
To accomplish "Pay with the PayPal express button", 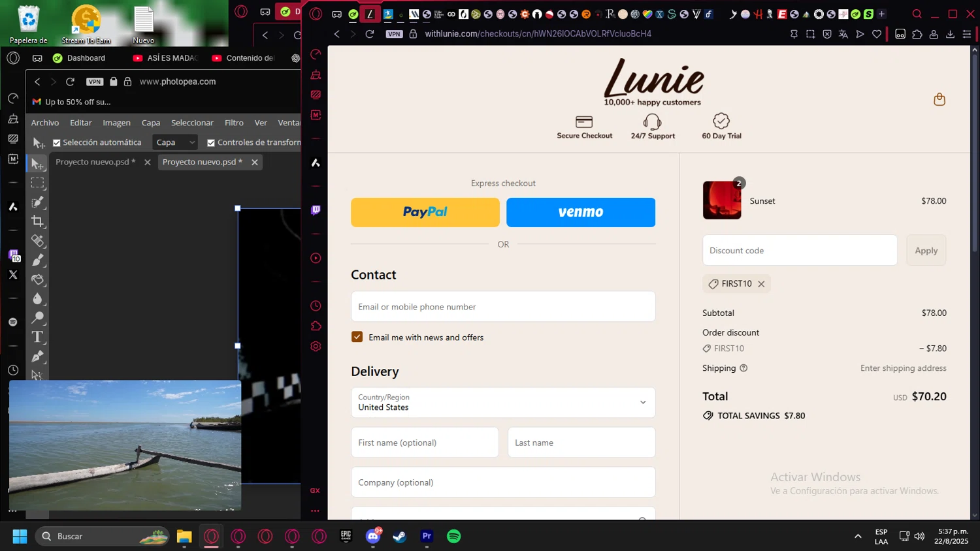I will 425,212.
